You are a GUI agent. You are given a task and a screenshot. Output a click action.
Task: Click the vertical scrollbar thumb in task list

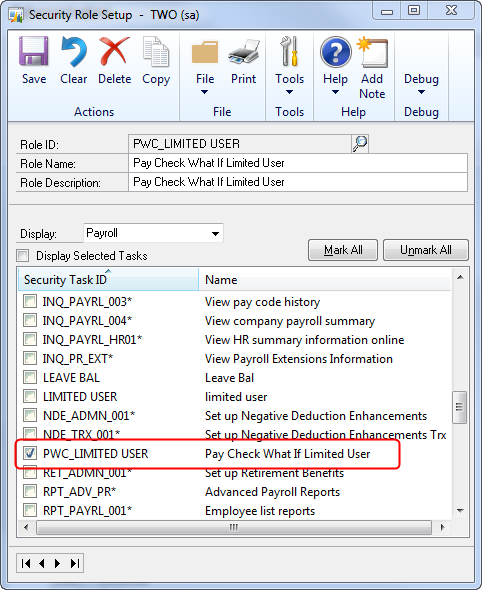point(459,407)
